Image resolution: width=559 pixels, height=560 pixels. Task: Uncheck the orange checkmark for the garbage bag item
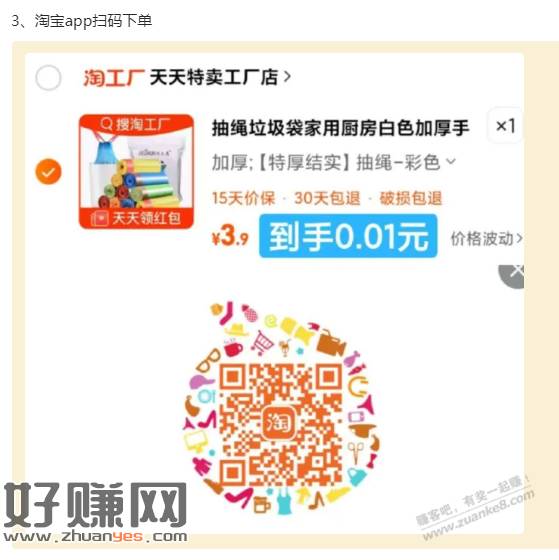(48, 171)
